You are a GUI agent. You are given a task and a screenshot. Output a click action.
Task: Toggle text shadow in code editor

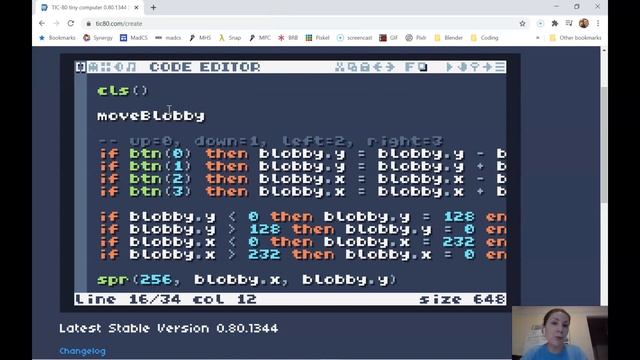422,67
